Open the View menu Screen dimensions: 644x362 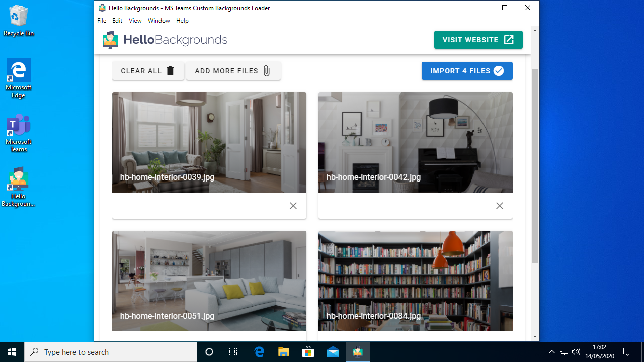coord(135,21)
